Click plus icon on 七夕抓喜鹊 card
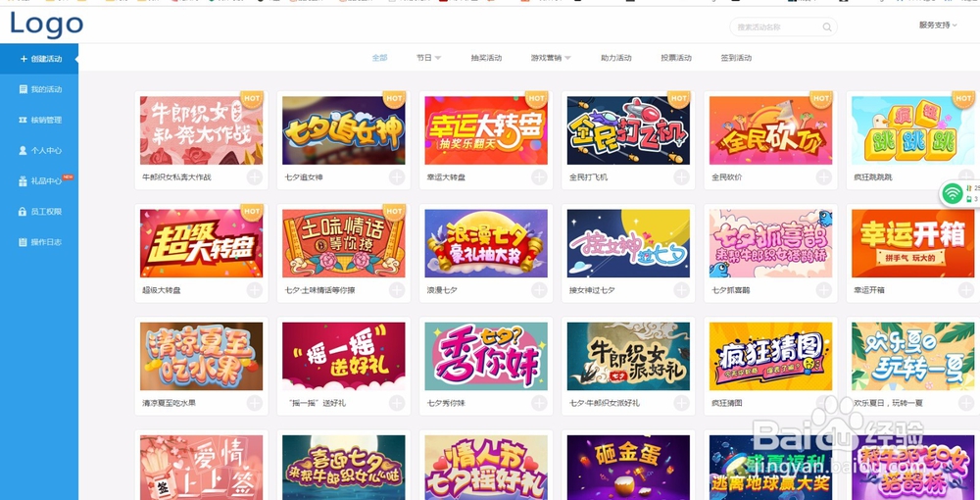Image resolution: width=980 pixels, height=500 pixels. point(824,290)
